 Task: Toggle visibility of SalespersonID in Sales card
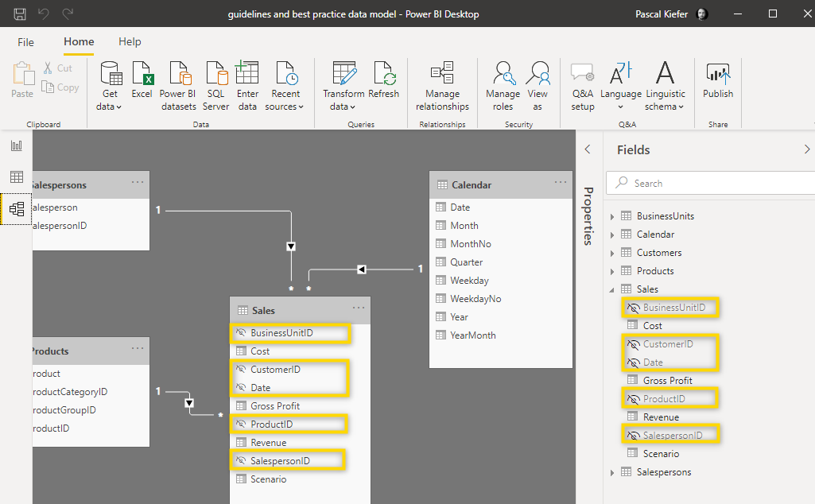pos(241,461)
